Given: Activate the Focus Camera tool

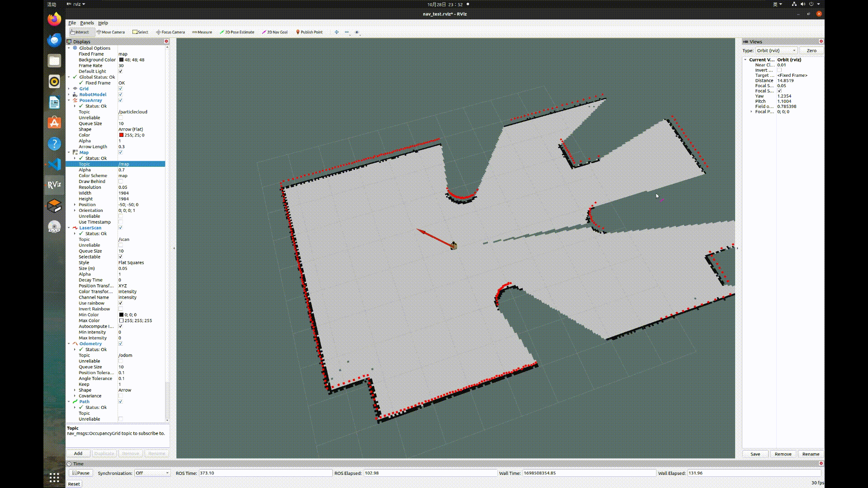Looking at the screenshot, I should [x=170, y=32].
